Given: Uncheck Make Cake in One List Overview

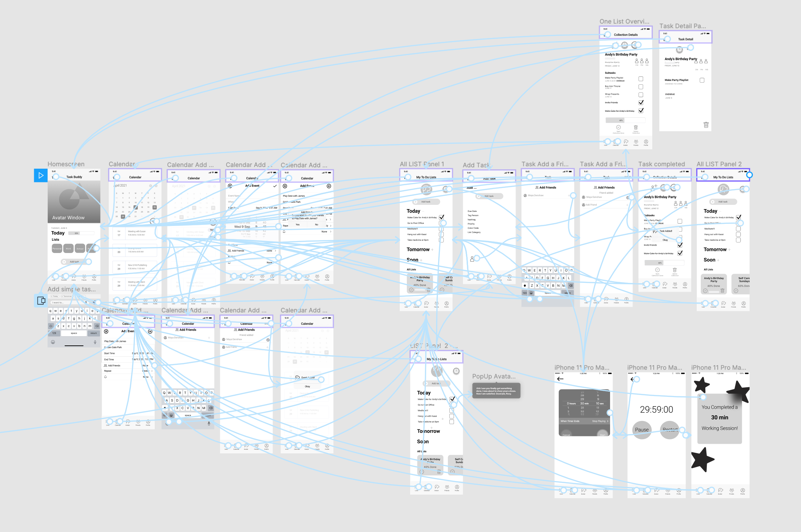Looking at the screenshot, I should pyautogui.click(x=641, y=111).
